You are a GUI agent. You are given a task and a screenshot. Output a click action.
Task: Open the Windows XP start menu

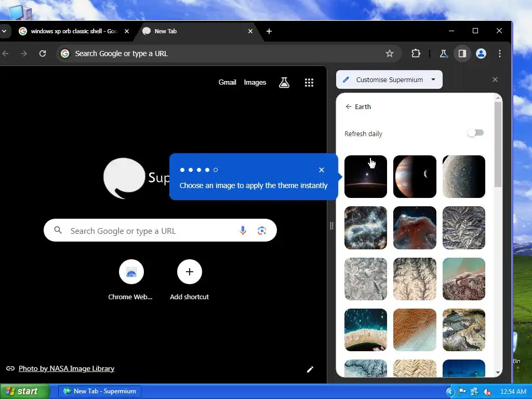(x=24, y=391)
